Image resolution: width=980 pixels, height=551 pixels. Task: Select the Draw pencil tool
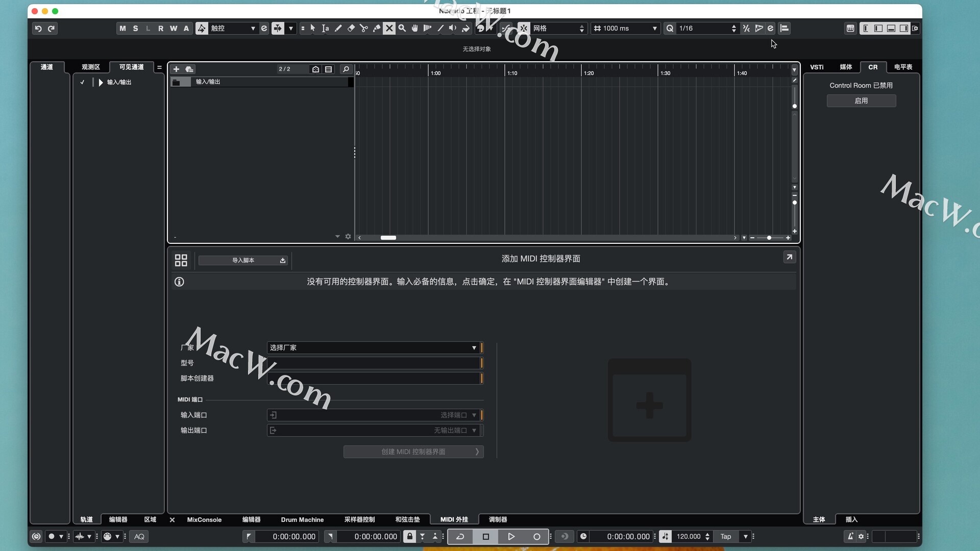click(338, 29)
